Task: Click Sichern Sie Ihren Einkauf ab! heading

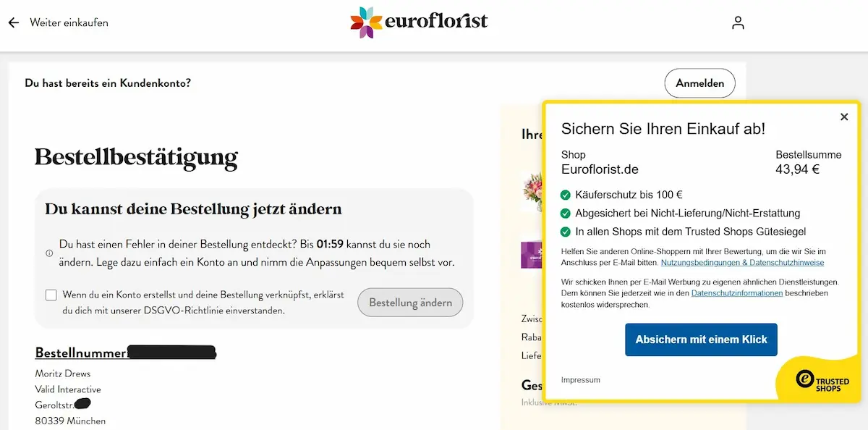Action: [663, 129]
